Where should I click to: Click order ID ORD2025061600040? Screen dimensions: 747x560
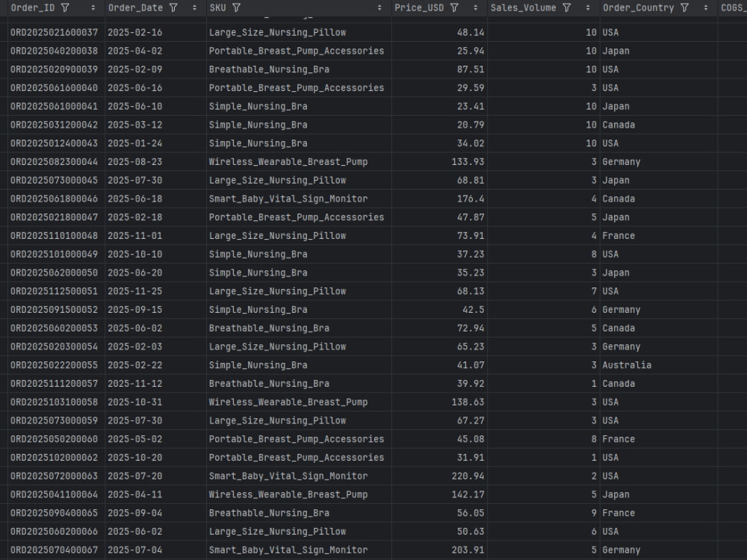point(55,88)
